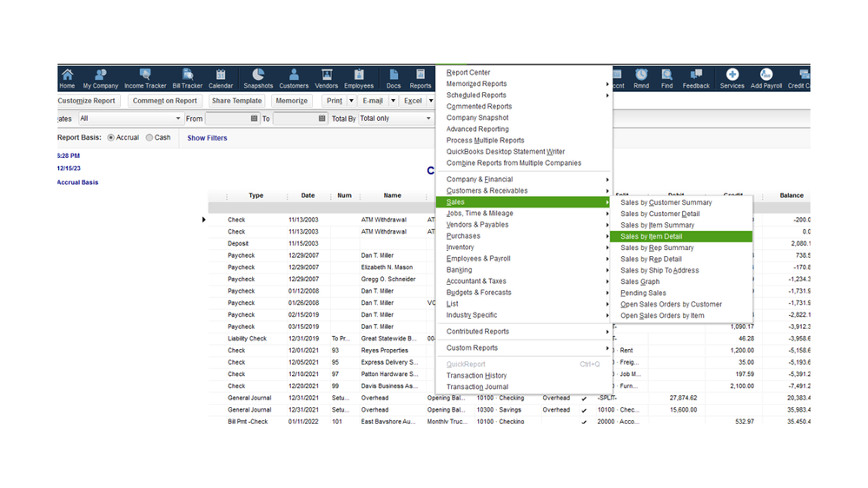
Task: Click the name 'Elizabeth N. Mason'
Action: tap(387, 267)
